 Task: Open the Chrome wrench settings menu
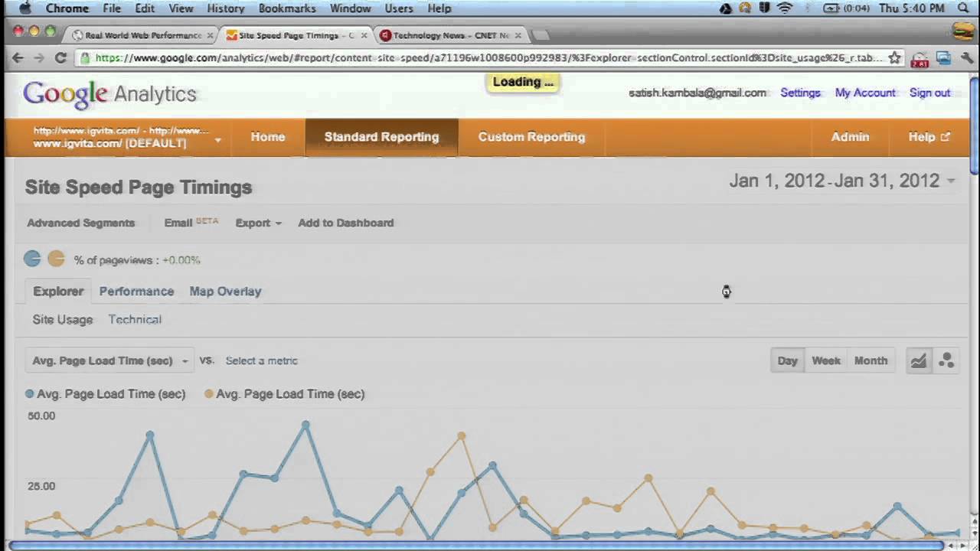967,58
